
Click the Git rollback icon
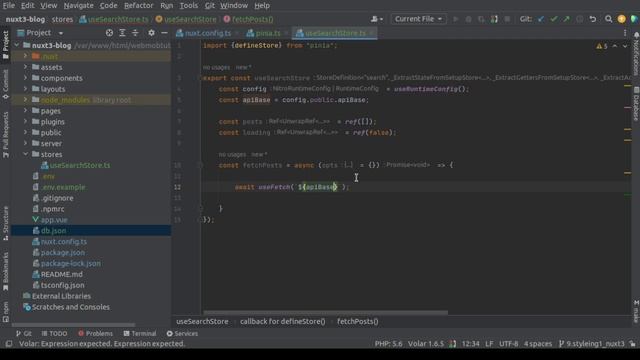(593, 19)
